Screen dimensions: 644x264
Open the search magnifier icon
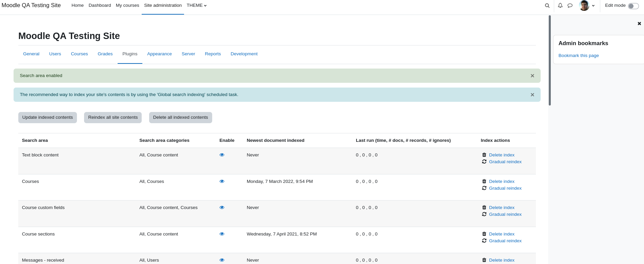547,5
